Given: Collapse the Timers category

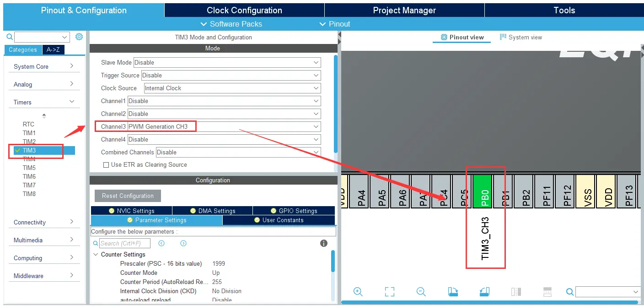Looking at the screenshot, I should point(44,102).
